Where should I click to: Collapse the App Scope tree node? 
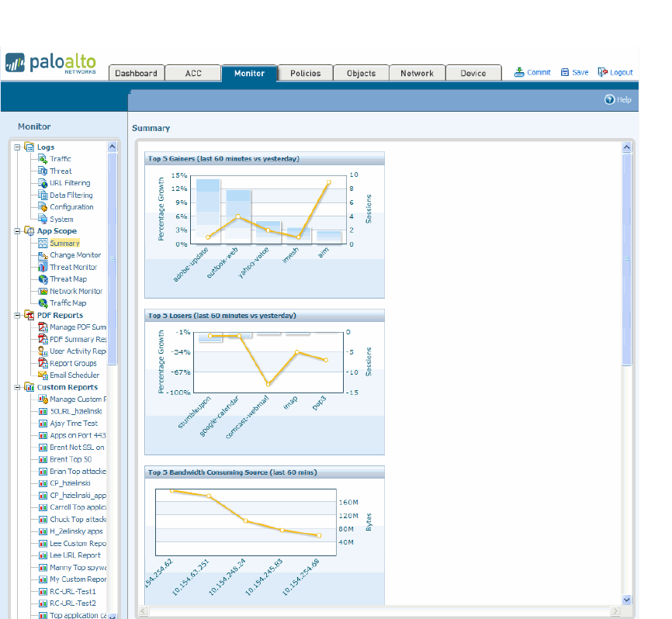[17, 231]
